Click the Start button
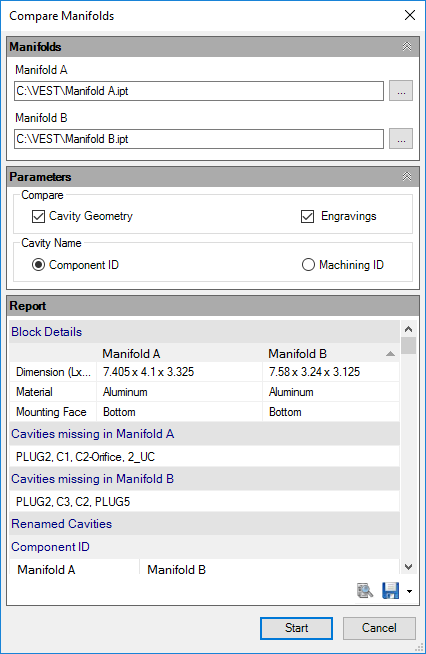The width and height of the screenshot is (426, 654). tap(296, 628)
